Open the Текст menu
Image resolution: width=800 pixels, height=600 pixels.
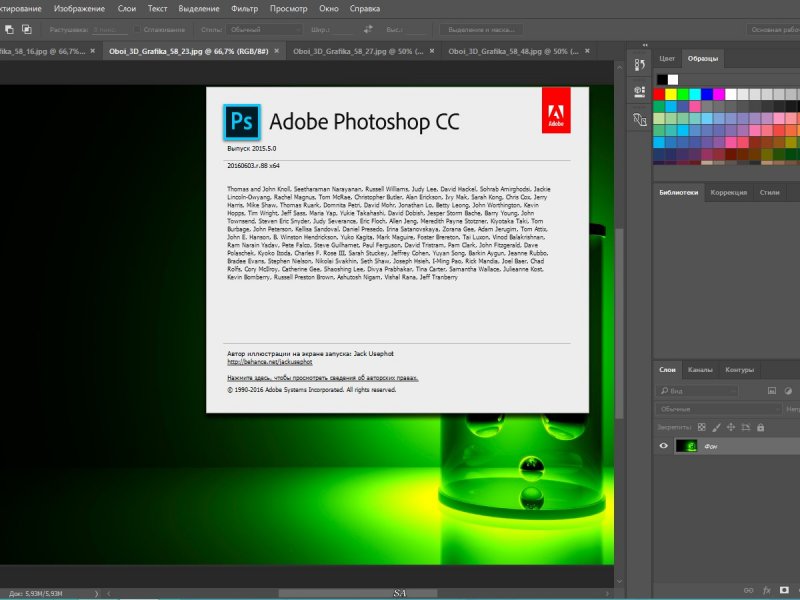(157, 9)
